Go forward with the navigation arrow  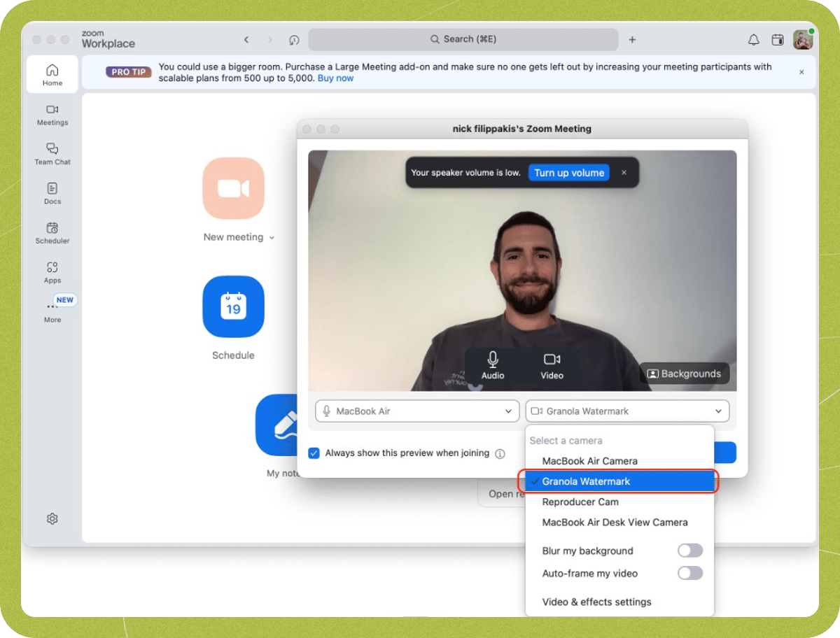pos(270,40)
